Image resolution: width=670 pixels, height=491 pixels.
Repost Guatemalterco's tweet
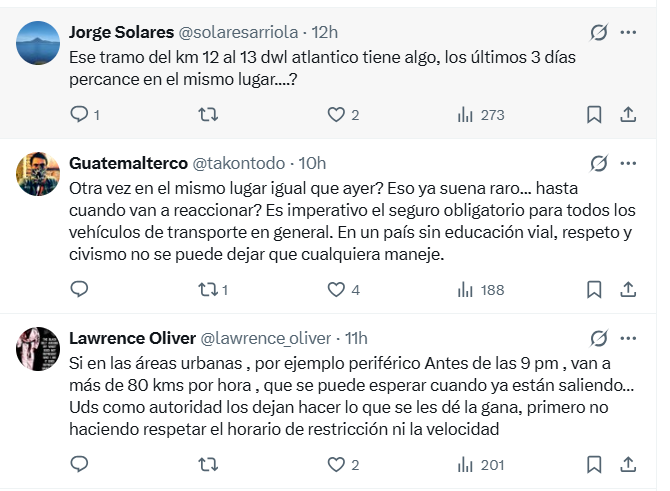208,290
